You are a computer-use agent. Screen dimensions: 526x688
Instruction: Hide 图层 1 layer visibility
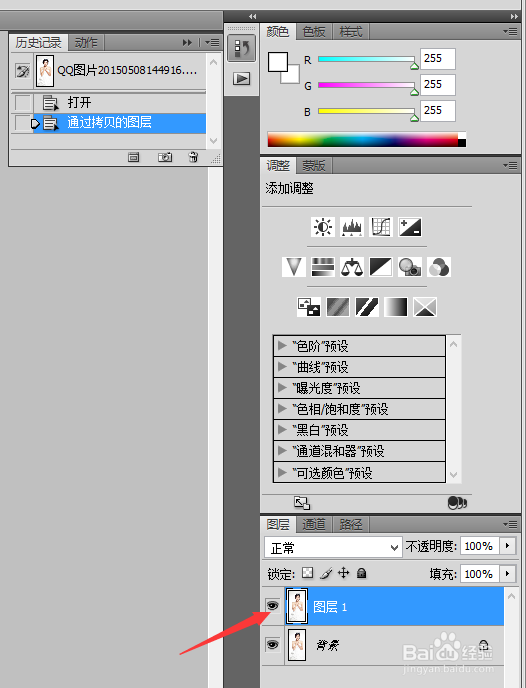click(272, 606)
